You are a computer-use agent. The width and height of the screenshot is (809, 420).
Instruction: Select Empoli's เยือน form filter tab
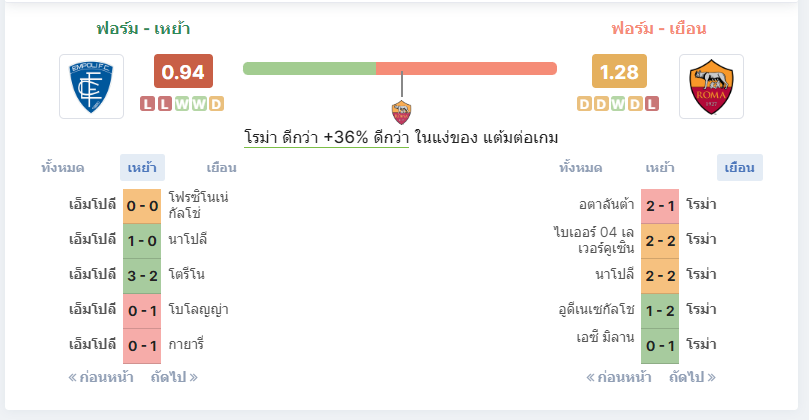(221, 168)
